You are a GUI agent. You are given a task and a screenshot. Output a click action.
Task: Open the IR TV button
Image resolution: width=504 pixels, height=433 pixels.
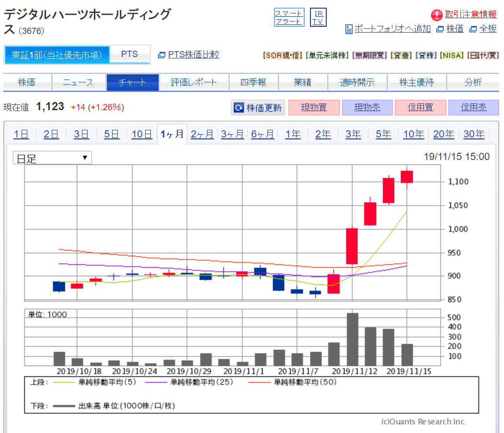tap(318, 17)
